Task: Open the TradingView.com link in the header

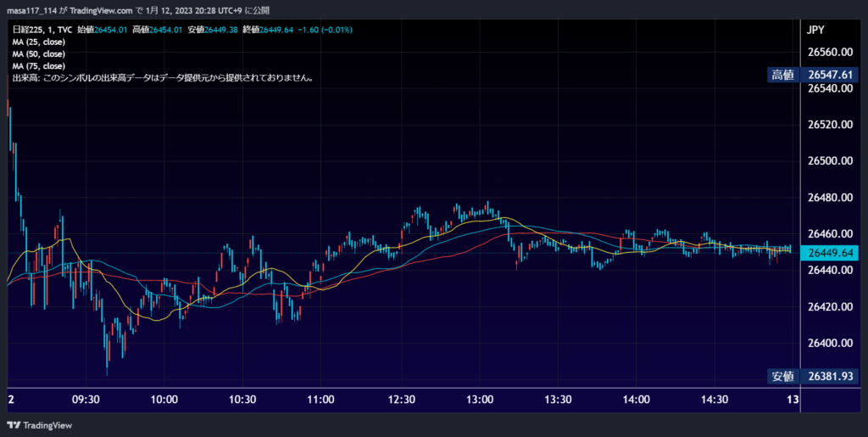Action: 102,11
